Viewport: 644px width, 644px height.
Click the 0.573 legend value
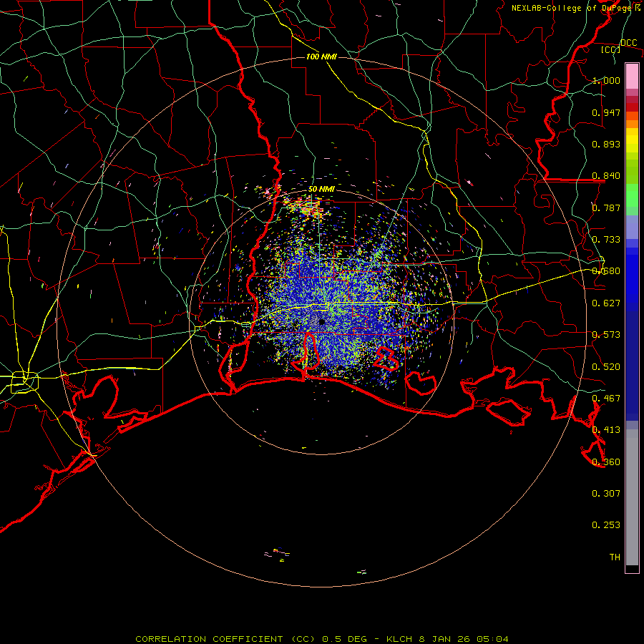pos(606,335)
